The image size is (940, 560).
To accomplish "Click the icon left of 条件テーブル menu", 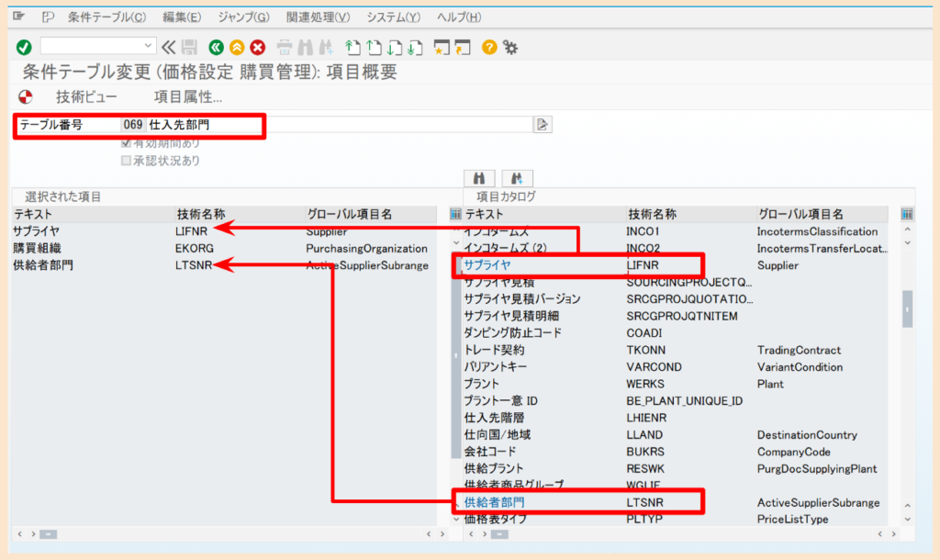I will tap(48, 17).
